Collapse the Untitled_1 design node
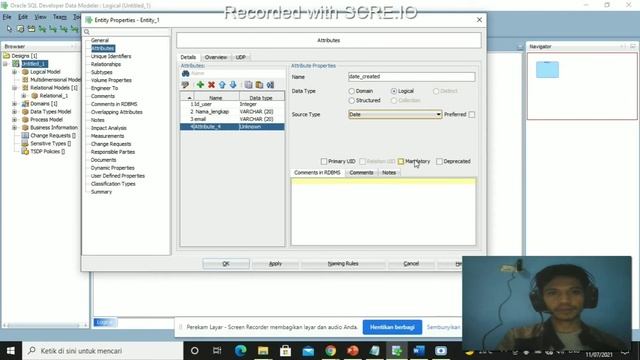Image resolution: width=640 pixels, height=360 pixels. coord(5,64)
